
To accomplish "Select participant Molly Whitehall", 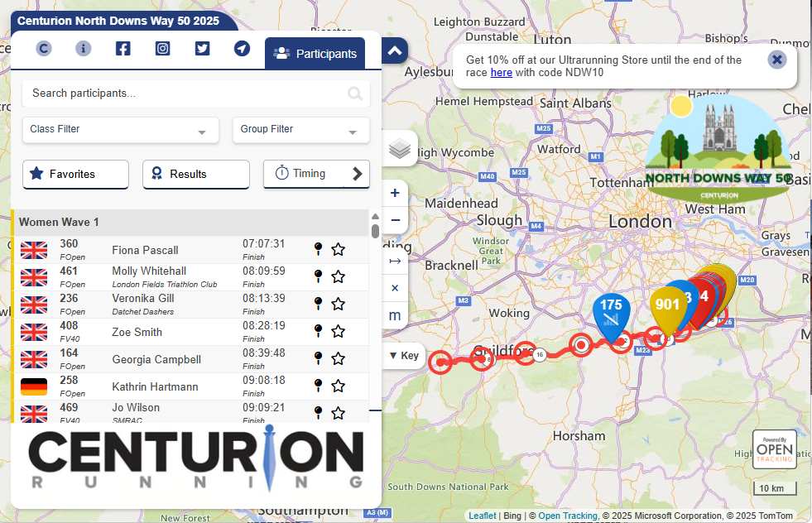I will (149, 271).
